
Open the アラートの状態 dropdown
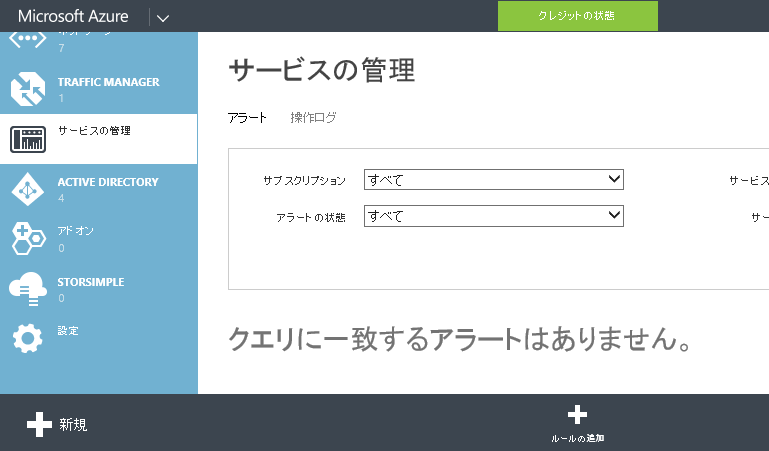[493, 216]
